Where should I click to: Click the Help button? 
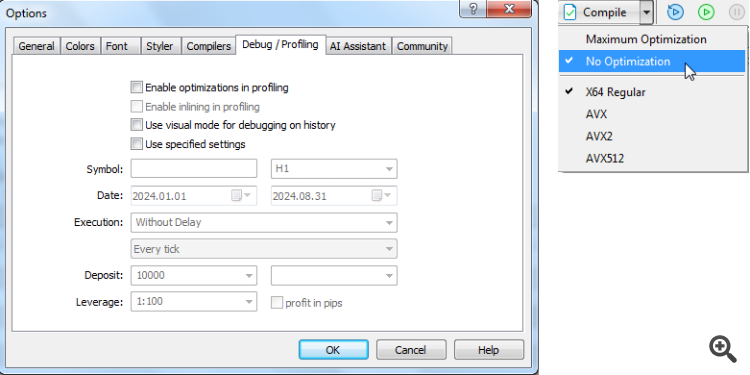(488, 350)
